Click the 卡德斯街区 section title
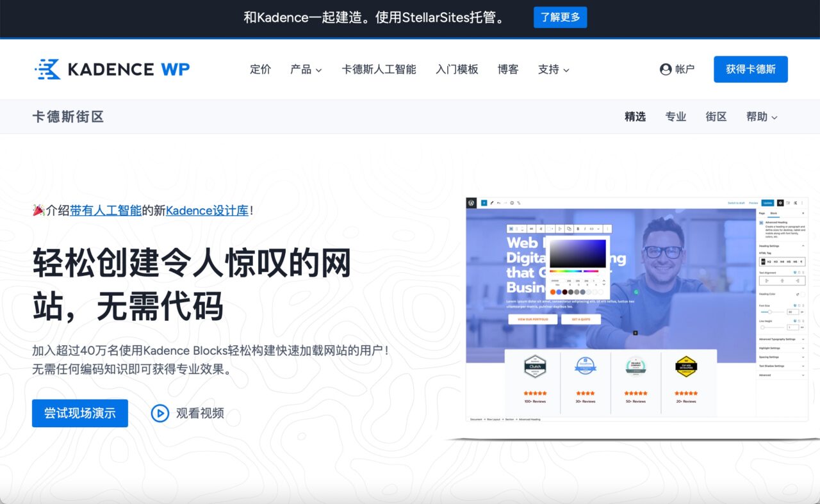This screenshot has height=504, width=820. tap(68, 117)
